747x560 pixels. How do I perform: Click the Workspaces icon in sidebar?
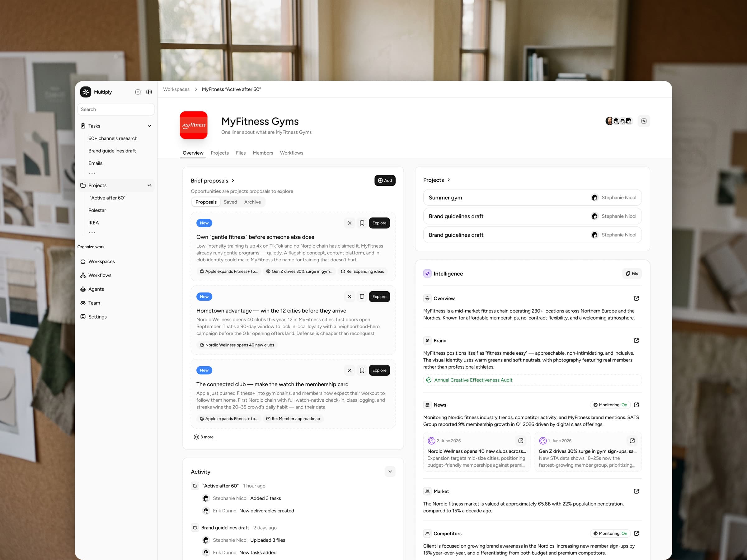(83, 262)
